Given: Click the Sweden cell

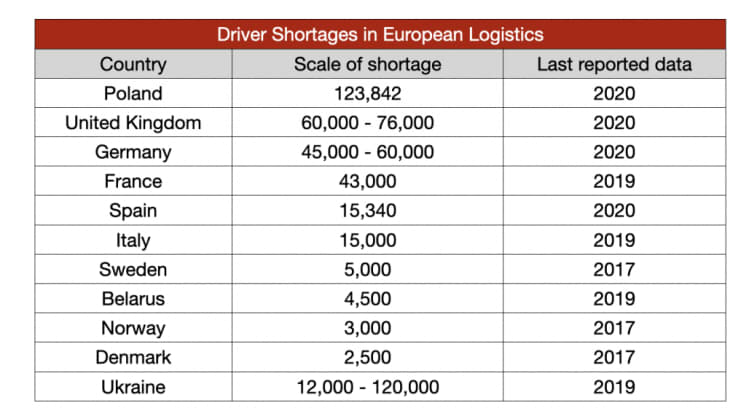Looking at the screenshot, I should [133, 270].
